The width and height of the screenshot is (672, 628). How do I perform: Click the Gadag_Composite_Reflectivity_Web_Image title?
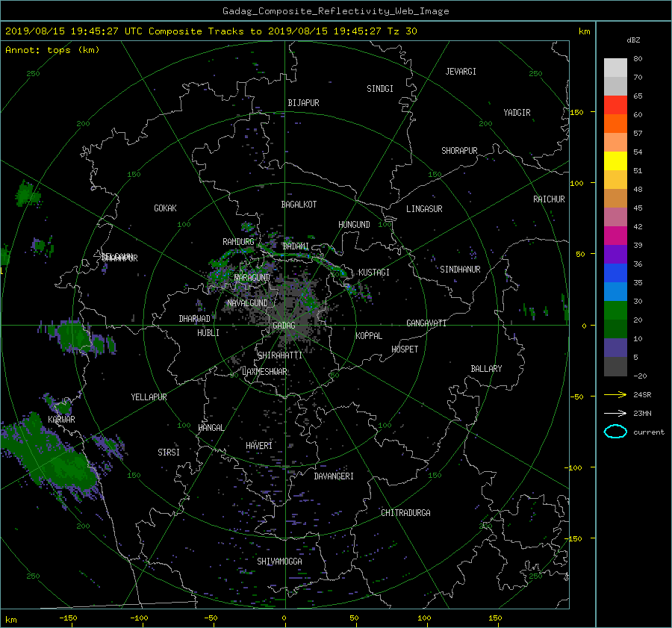click(x=335, y=11)
